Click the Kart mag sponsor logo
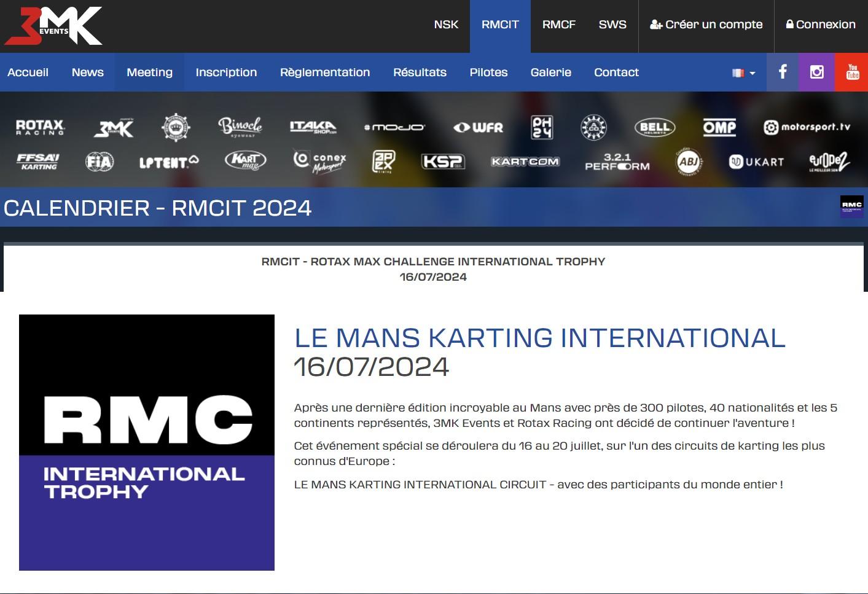The width and height of the screenshot is (868, 594). pos(246,161)
